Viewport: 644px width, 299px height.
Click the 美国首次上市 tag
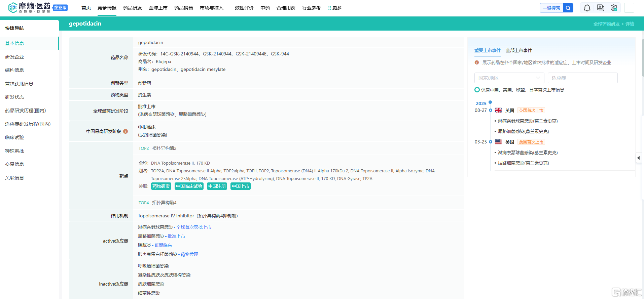pyautogui.click(x=531, y=142)
